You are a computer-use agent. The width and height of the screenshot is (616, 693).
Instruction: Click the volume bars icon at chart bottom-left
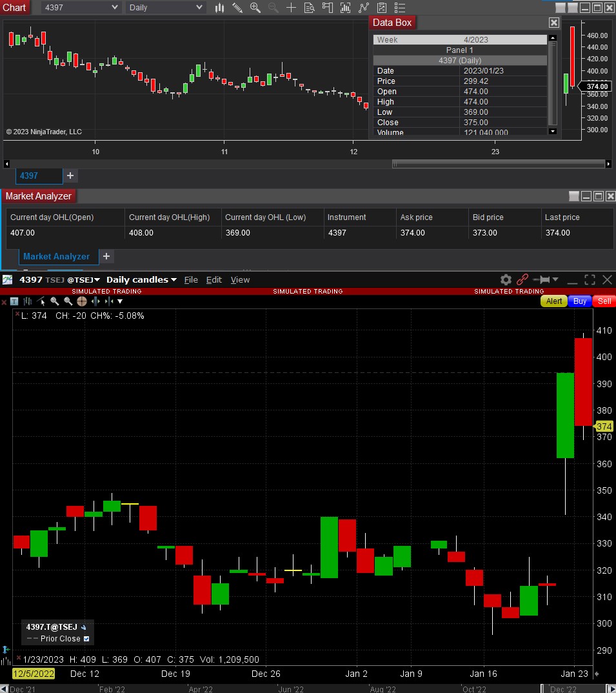6,661
